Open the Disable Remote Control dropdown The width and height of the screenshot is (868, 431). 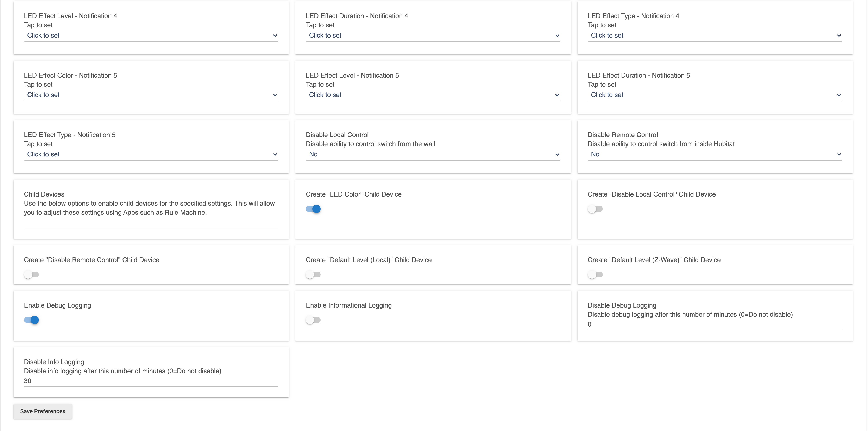(715, 154)
